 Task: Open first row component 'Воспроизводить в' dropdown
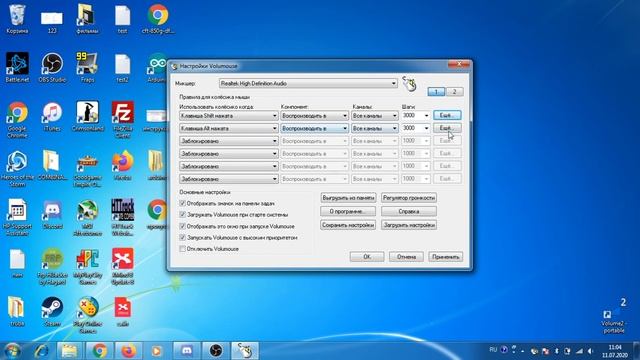(314, 116)
